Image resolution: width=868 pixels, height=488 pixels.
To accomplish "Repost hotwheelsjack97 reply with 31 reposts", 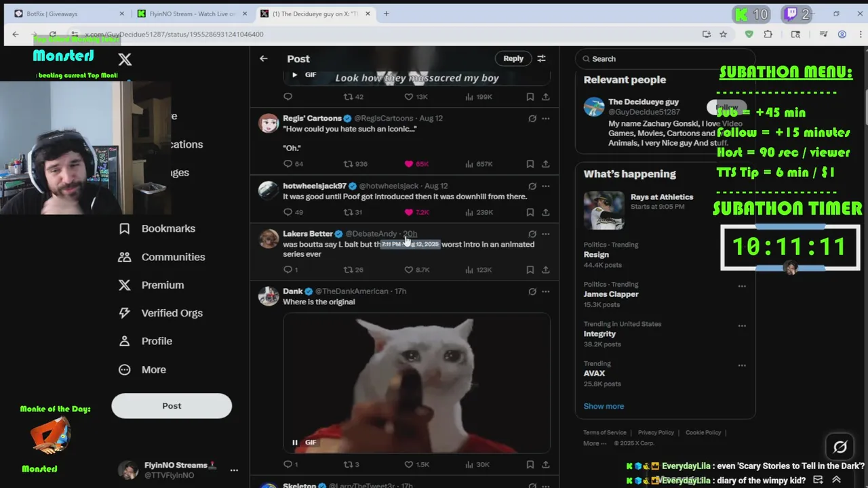I will 348,212.
